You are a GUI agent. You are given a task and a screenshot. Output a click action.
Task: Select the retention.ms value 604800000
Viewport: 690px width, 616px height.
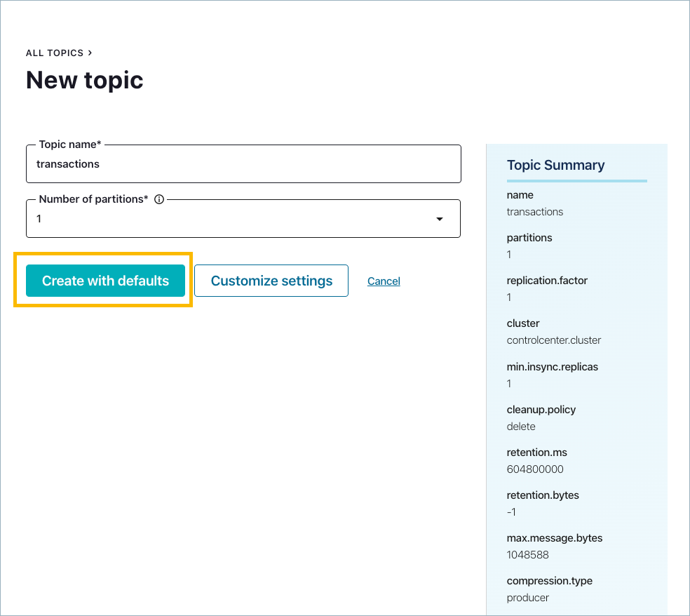click(x=535, y=469)
